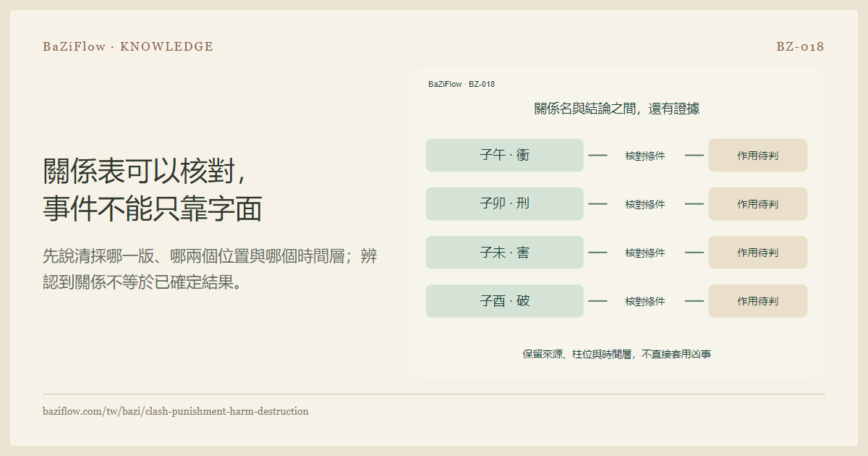Viewport: 868px width, 456px height.
Task: Click 作用待判 box in the 子卯 · 刑 row
Action: [757, 203]
